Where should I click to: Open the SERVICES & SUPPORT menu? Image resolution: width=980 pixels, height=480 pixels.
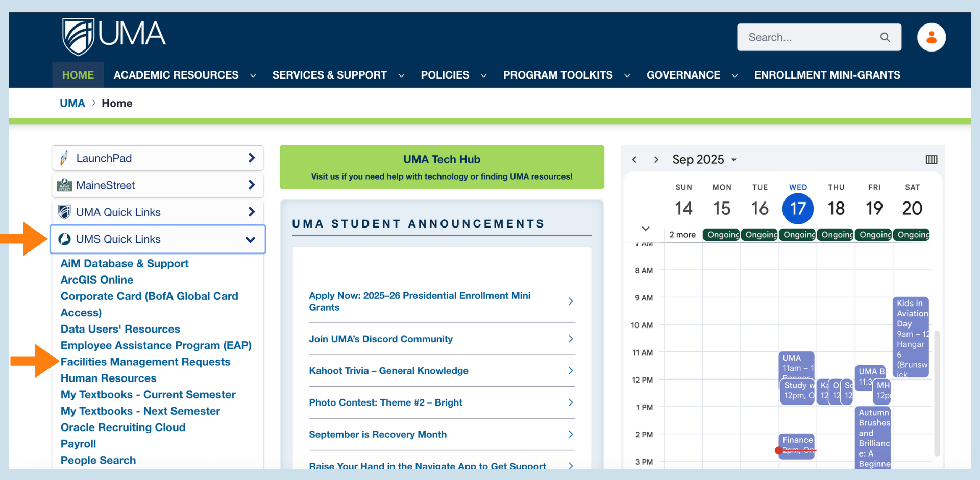(x=329, y=75)
